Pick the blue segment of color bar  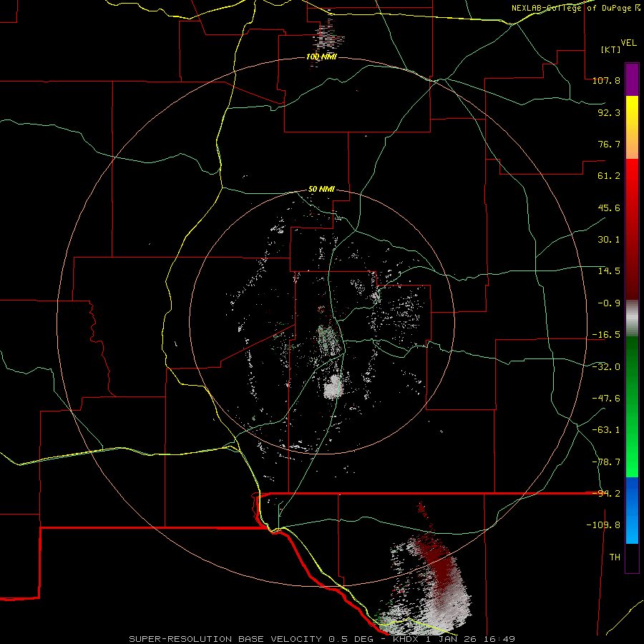[x=632, y=510]
